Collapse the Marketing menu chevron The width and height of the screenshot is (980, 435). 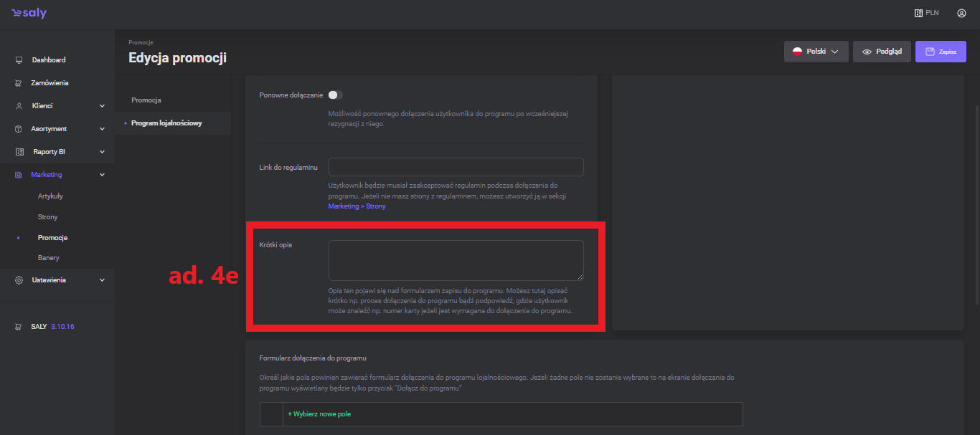102,175
